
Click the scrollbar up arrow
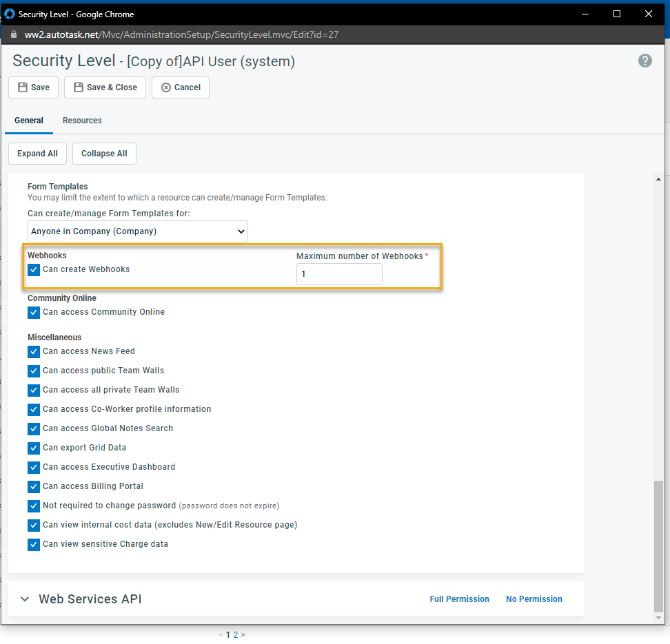pos(658,179)
